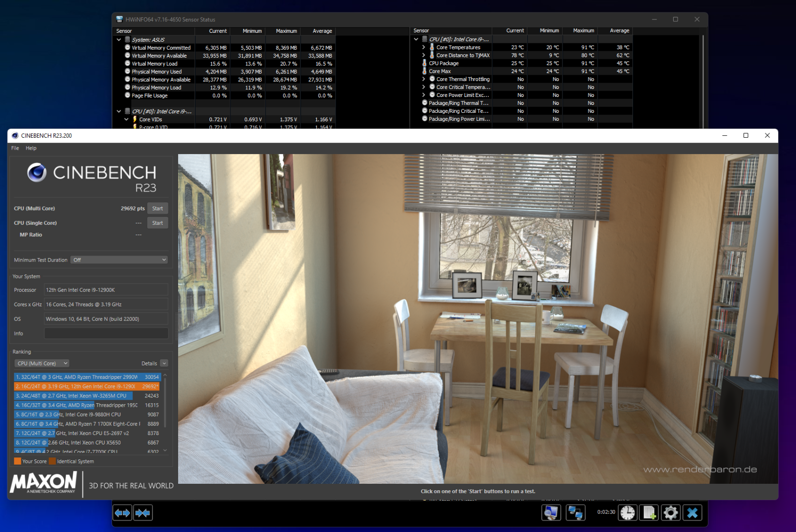Click circle icon beside Virtual Memory Committed
Image resolution: width=796 pixels, height=532 pixels.
[x=127, y=48]
